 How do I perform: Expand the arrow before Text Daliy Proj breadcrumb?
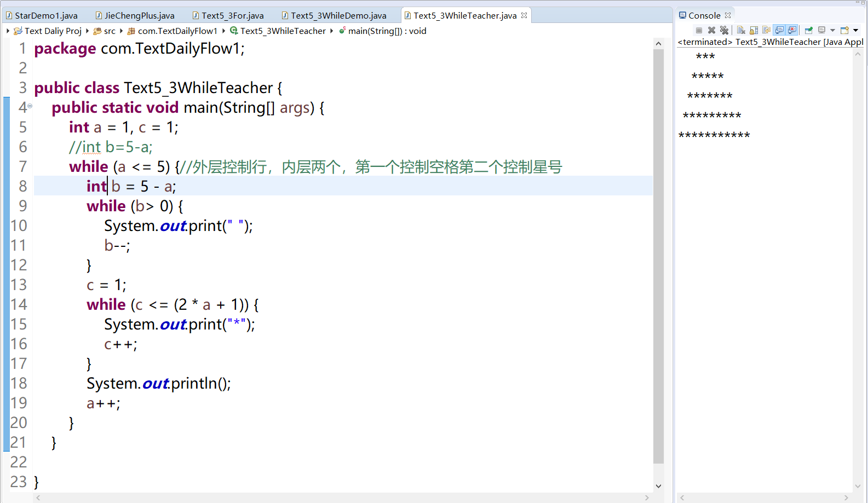(8, 31)
